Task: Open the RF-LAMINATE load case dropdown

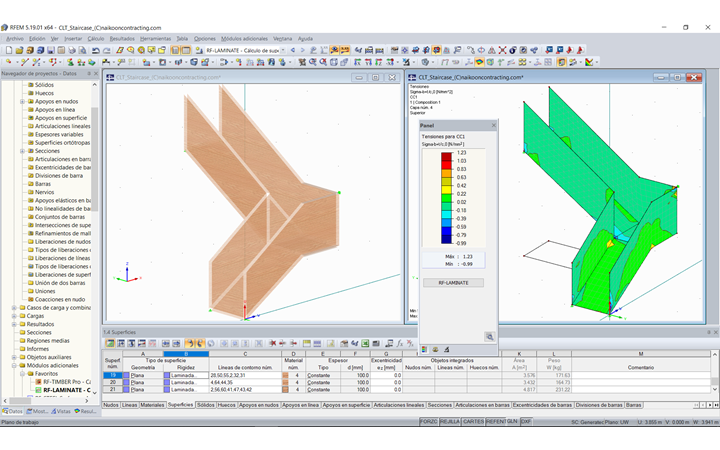Action: 283,50
